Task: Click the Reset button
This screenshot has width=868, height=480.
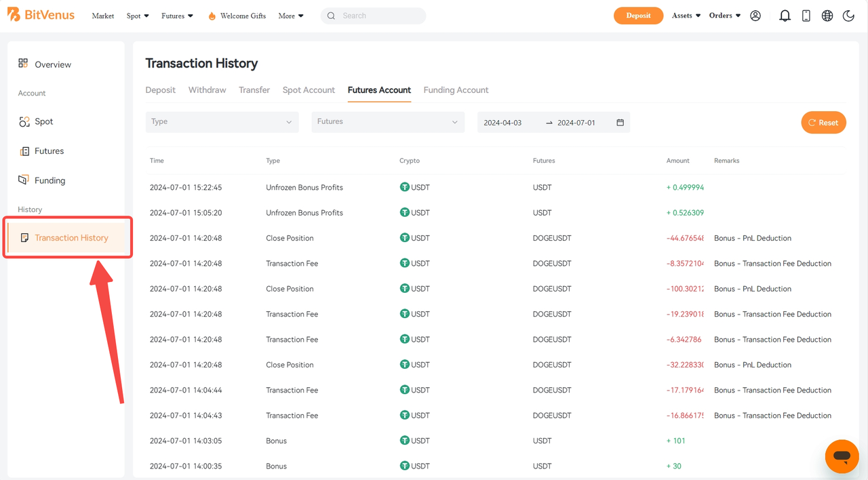Action: pyautogui.click(x=823, y=123)
